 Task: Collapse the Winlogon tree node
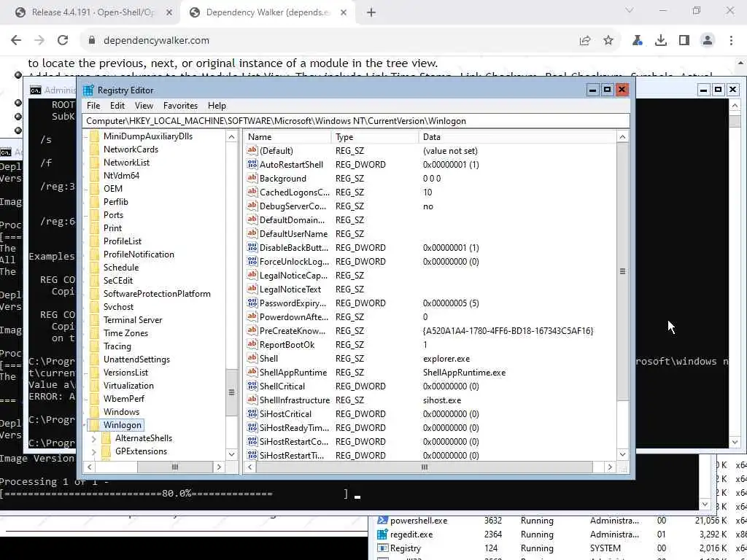click(86, 425)
